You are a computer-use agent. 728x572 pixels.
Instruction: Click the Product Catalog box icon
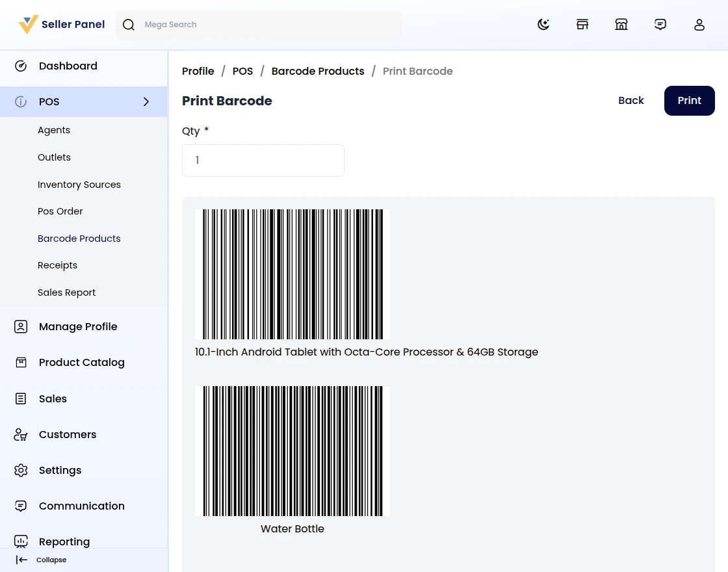point(21,362)
